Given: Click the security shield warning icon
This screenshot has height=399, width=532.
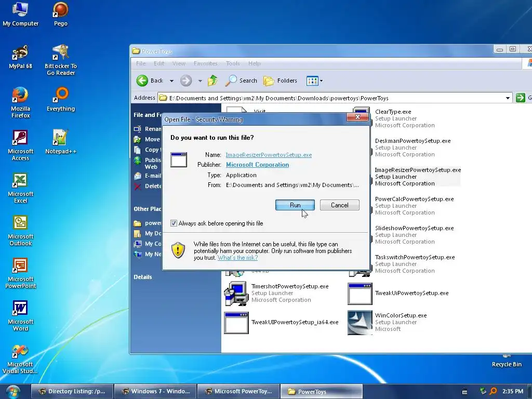Looking at the screenshot, I should pos(178,250).
